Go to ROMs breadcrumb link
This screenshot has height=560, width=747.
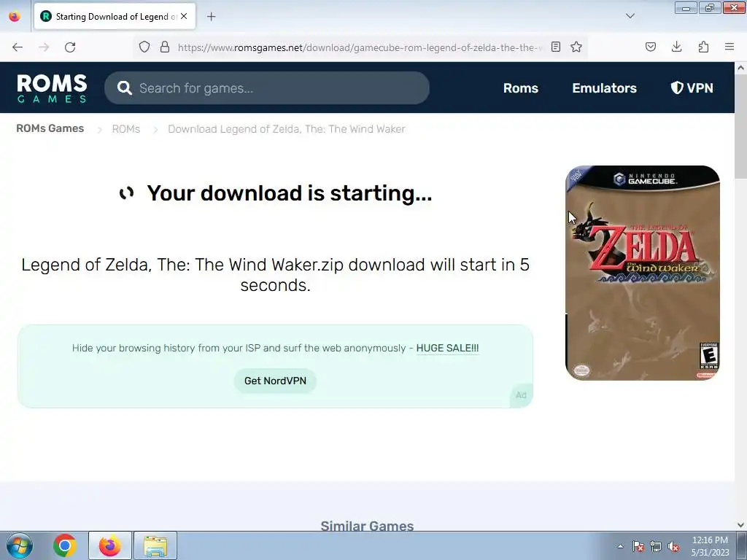pos(126,129)
